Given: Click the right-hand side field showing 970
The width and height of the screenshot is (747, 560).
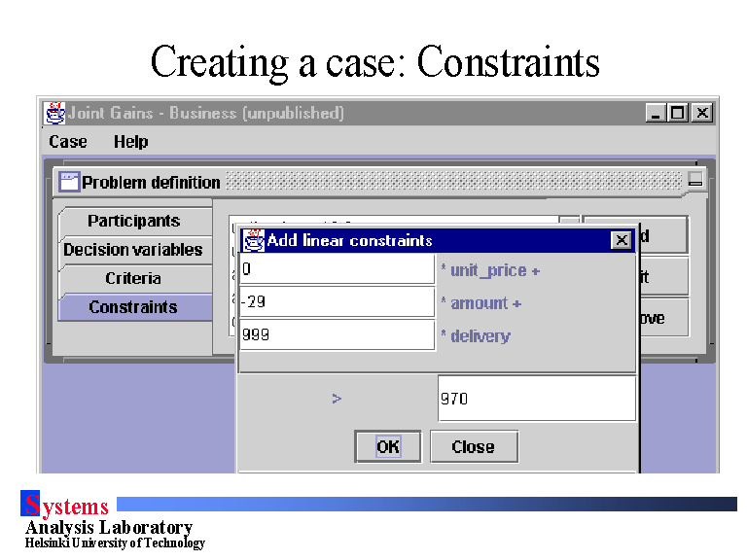Looking at the screenshot, I should click(x=536, y=399).
